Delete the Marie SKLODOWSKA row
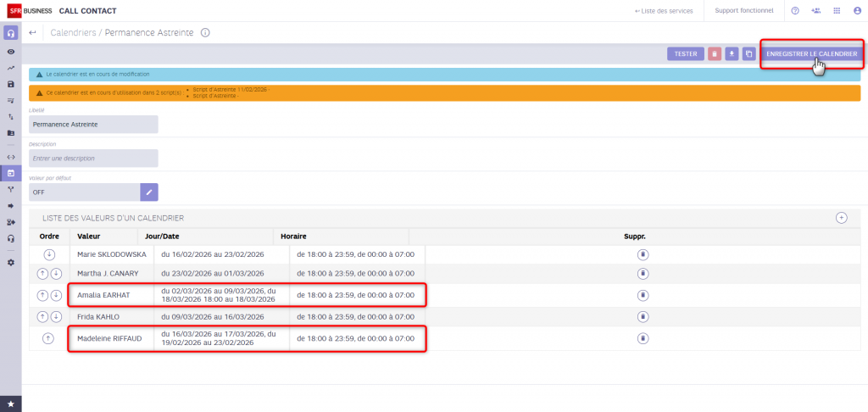868x412 pixels. click(643, 253)
